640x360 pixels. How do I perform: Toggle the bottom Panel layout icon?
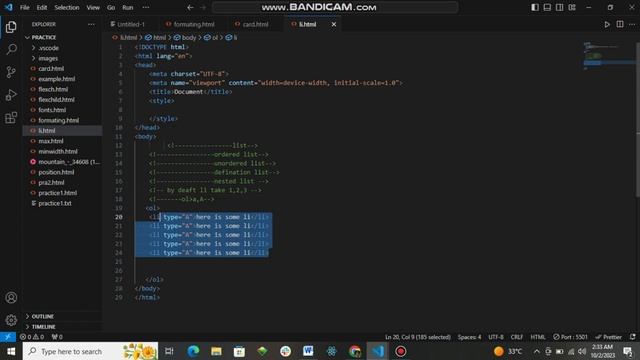[547, 7]
